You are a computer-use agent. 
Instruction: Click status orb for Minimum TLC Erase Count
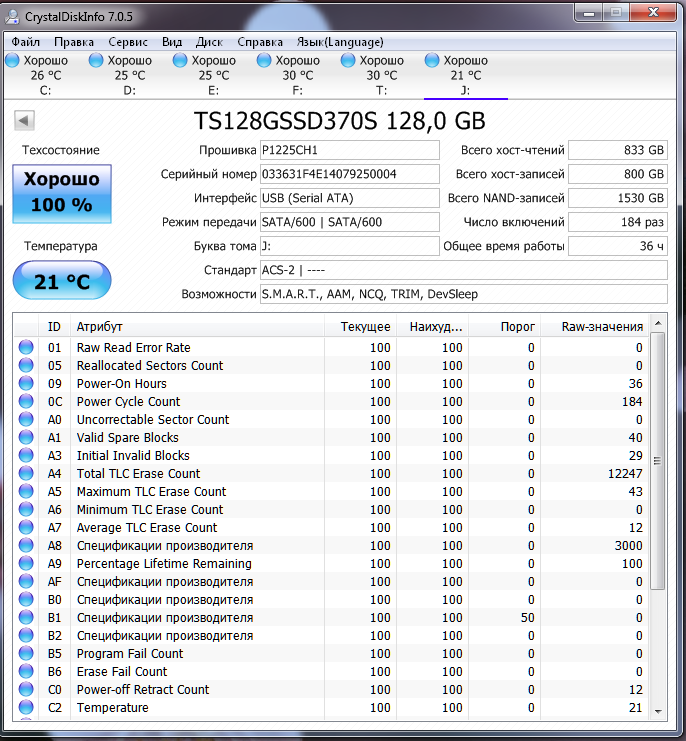26,509
